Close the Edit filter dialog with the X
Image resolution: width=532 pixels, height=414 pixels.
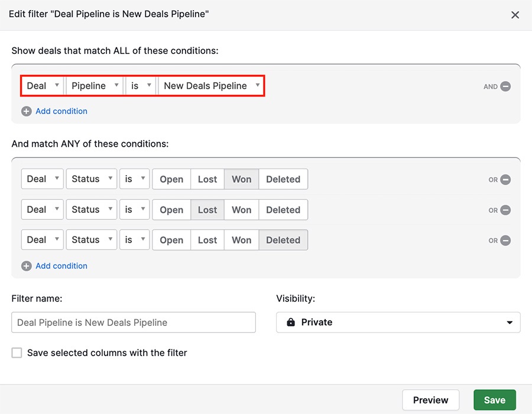coord(515,15)
